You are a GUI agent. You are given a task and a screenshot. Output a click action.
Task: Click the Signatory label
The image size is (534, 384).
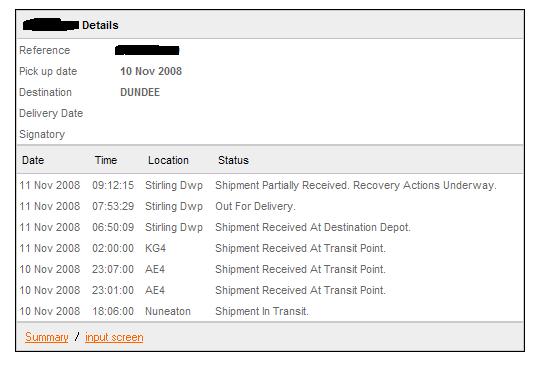[x=42, y=134]
